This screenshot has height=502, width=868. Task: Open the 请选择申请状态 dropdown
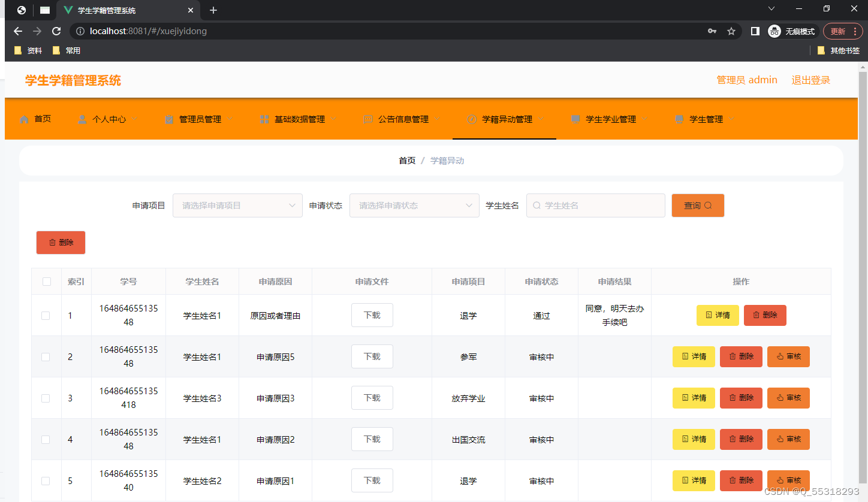(414, 205)
